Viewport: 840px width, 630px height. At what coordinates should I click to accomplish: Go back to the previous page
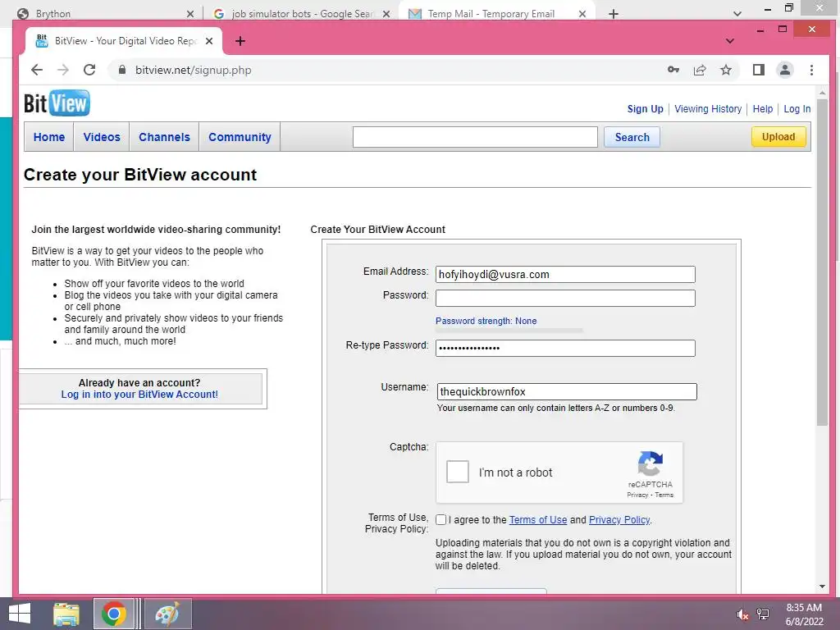36,70
